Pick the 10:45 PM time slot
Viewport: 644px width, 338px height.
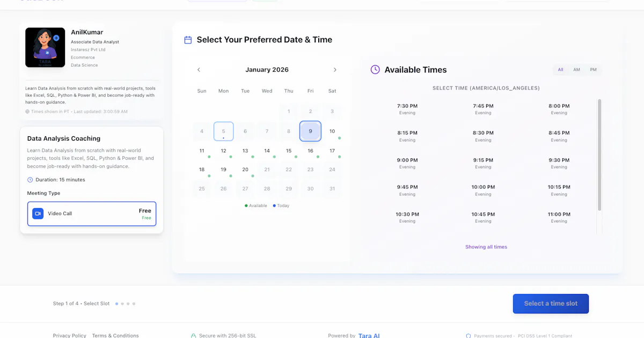coord(483,217)
